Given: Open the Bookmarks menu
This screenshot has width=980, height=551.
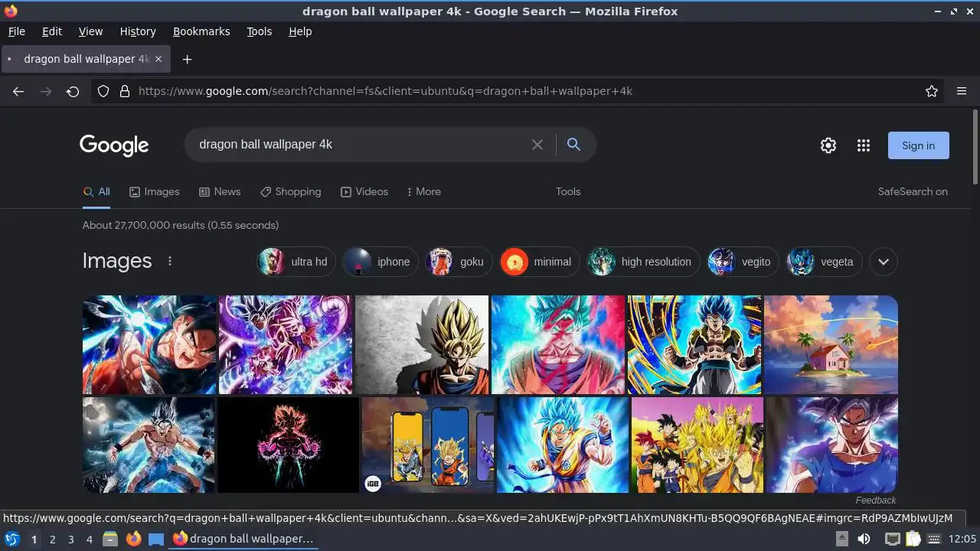Looking at the screenshot, I should pyautogui.click(x=201, y=31).
